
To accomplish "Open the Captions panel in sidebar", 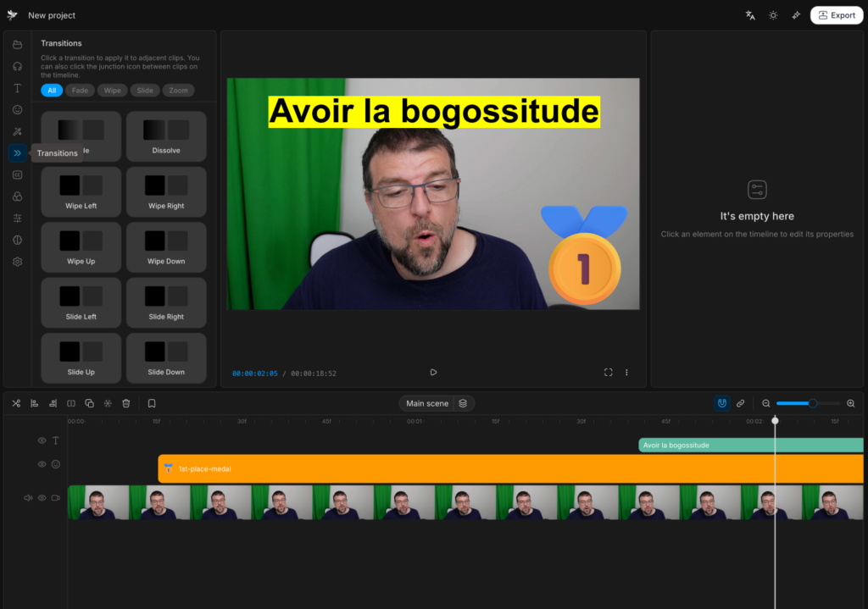I will click(17, 174).
